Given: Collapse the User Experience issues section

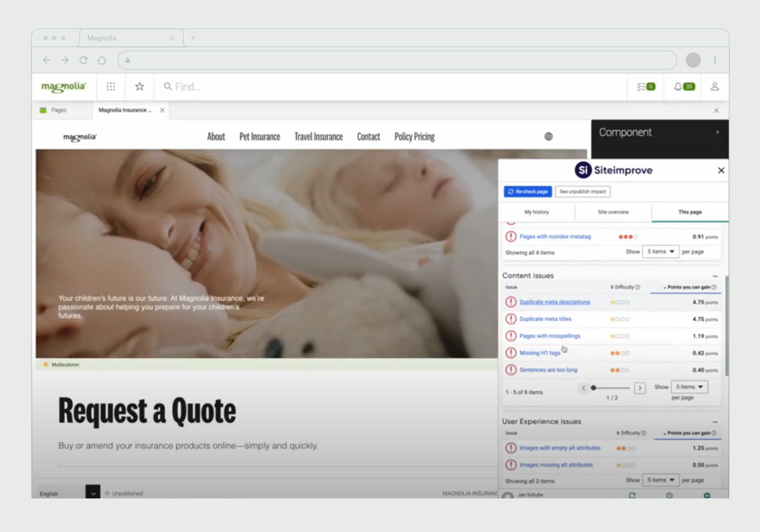Looking at the screenshot, I should tap(715, 422).
